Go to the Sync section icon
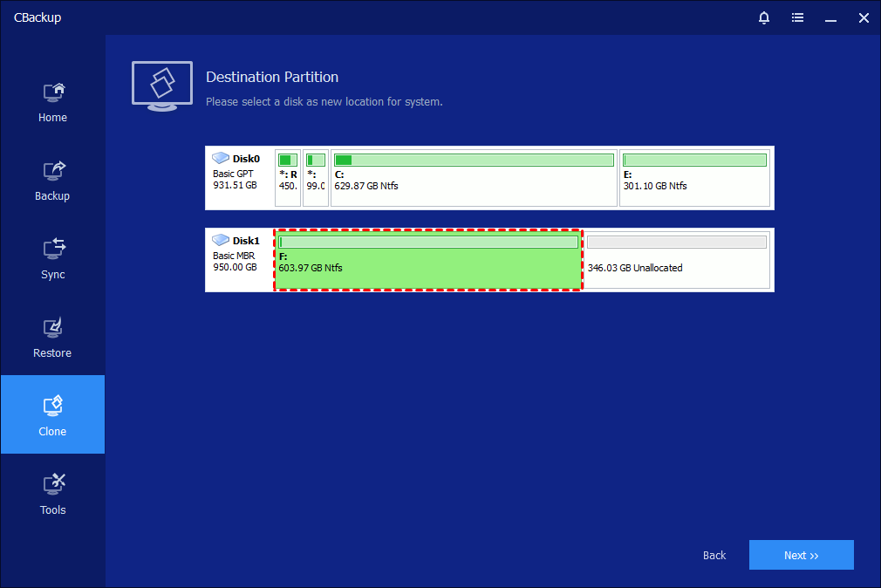 (x=52, y=249)
